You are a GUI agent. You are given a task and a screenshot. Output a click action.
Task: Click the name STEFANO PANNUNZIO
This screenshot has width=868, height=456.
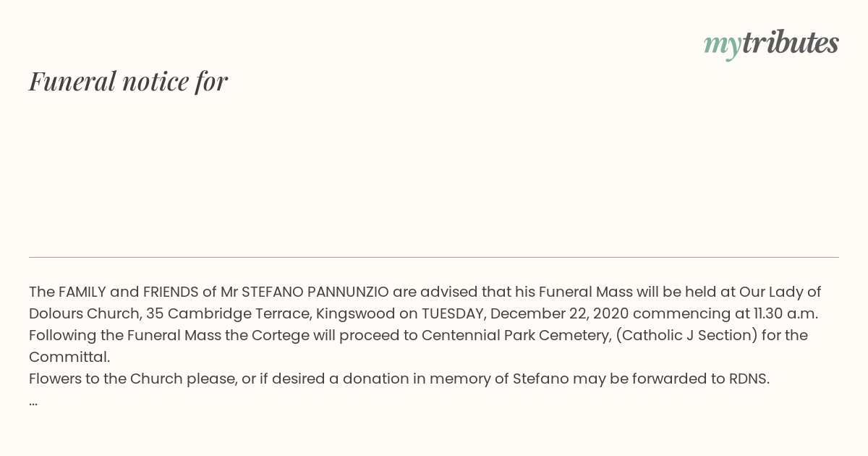(315, 292)
